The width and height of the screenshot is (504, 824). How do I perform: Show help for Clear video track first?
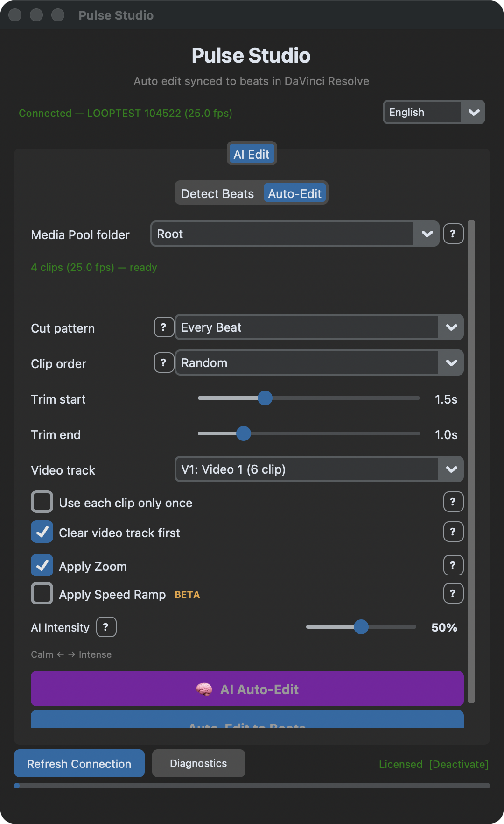(x=453, y=532)
